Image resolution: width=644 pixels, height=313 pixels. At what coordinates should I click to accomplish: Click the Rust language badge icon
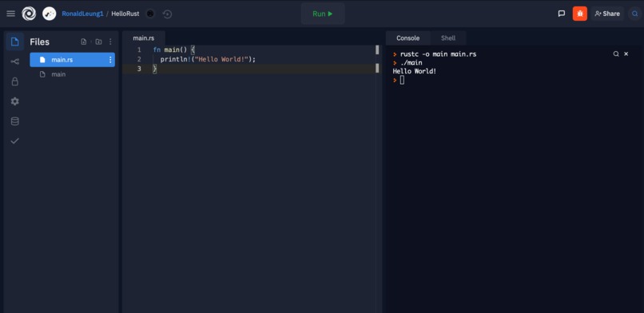[x=150, y=14]
